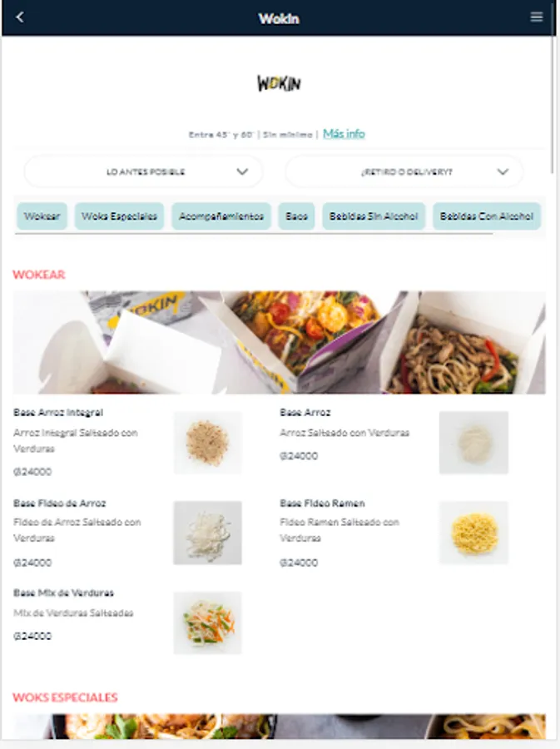Expand the Lo Antes Posible dropdown
Image resolution: width=560 pixels, height=749 pixels.
point(143,171)
